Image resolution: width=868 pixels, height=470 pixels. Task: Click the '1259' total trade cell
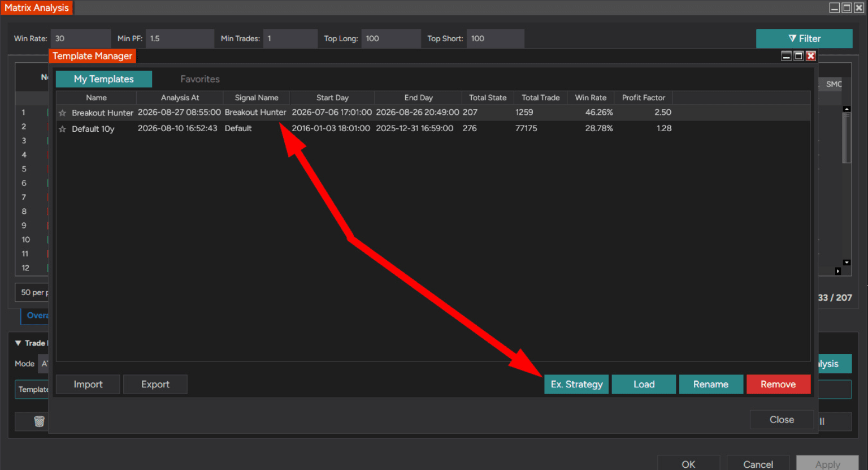(x=524, y=113)
